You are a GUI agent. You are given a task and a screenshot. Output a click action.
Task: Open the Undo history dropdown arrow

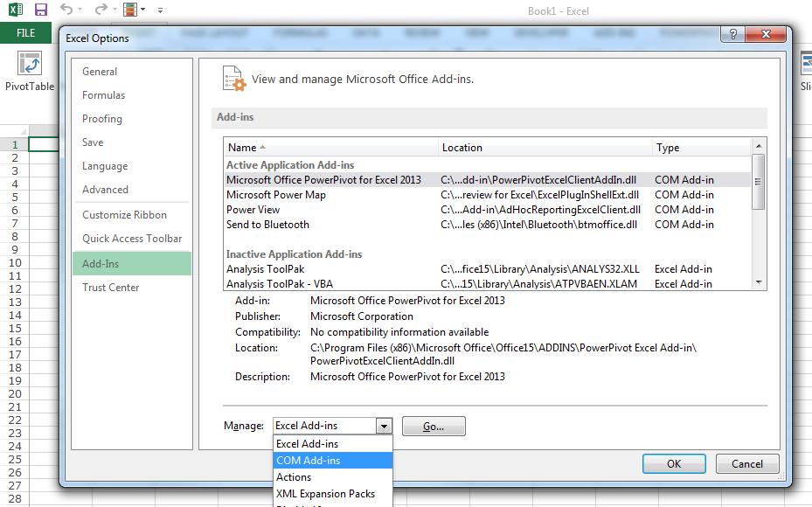80,10
